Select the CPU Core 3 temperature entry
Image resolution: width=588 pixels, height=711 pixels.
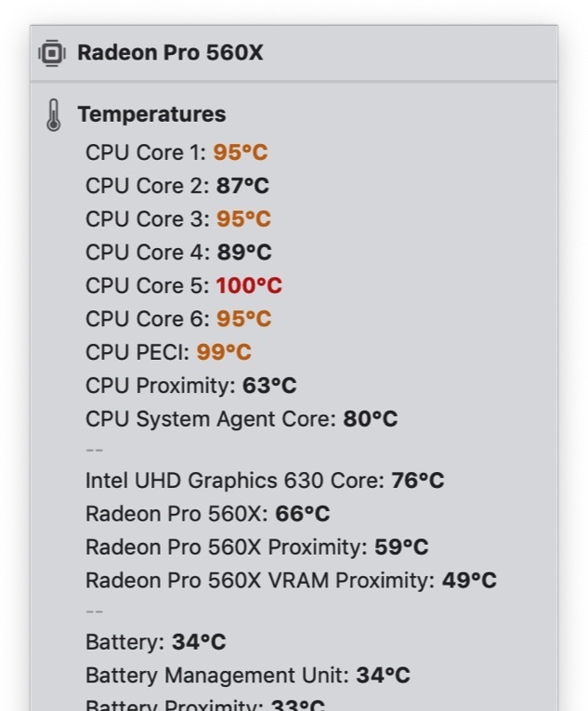178,220
